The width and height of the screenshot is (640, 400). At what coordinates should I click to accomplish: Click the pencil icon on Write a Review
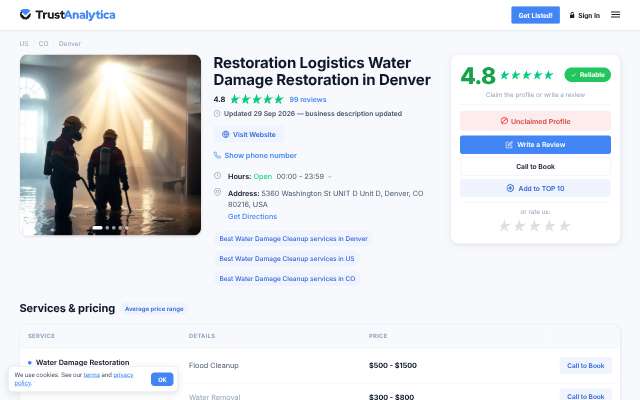tap(509, 144)
